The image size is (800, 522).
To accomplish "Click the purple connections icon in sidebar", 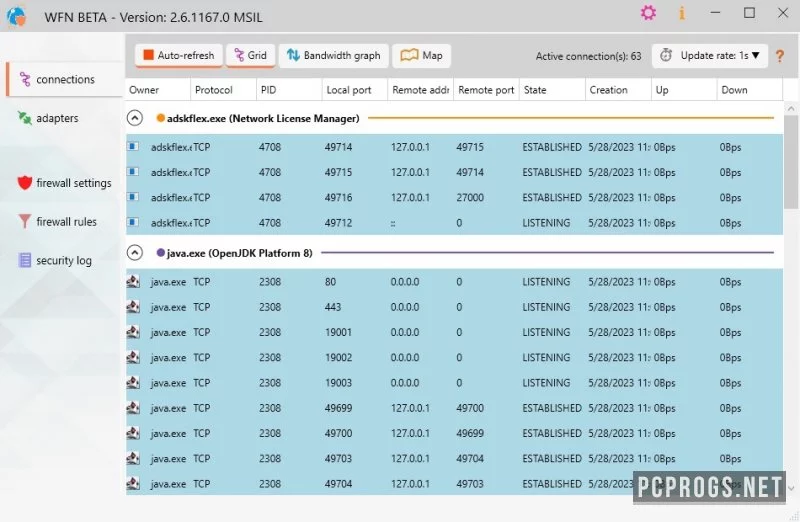I will pos(24,79).
